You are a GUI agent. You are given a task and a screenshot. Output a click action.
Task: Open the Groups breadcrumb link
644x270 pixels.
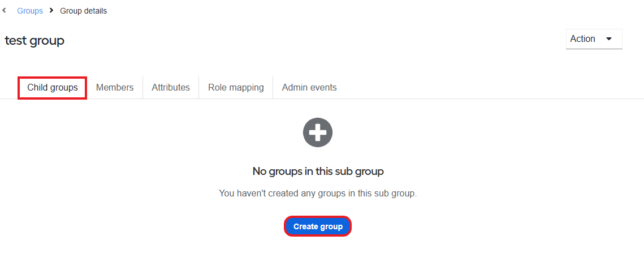coord(30,11)
